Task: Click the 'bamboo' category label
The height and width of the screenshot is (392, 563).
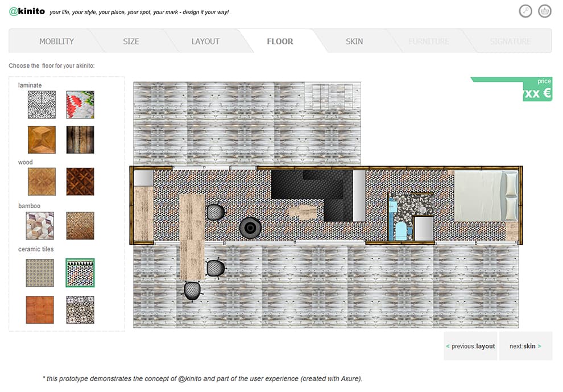Action: pos(29,206)
